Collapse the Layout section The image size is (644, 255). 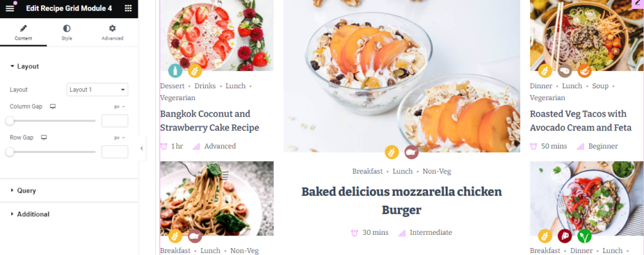click(x=25, y=66)
